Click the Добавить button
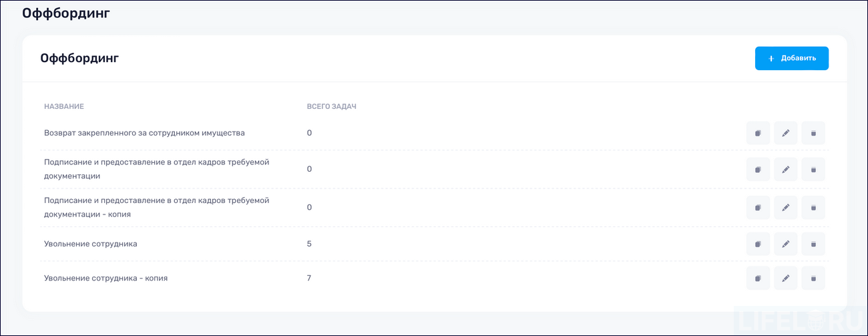This screenshot has width=868, height=336. pyautogui.click(x=791, y=58)
